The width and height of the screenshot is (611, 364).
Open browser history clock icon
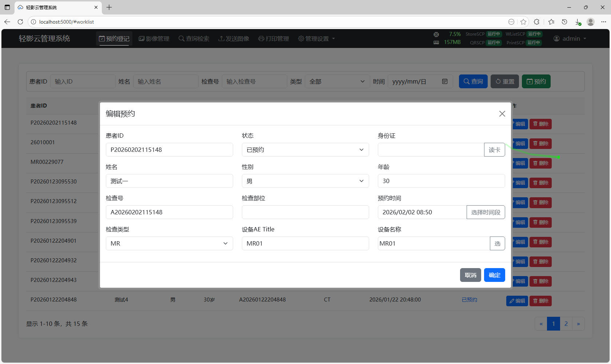(564, 22)
